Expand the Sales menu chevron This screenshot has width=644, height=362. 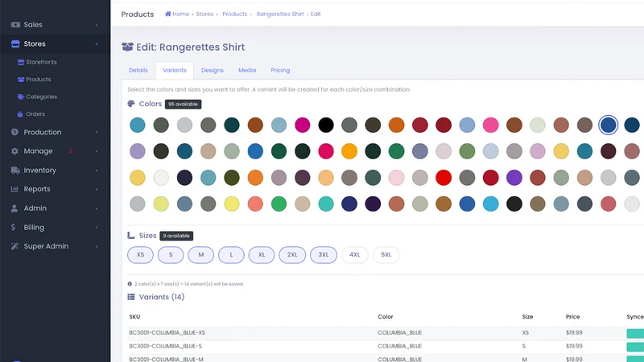click(97, 25)
